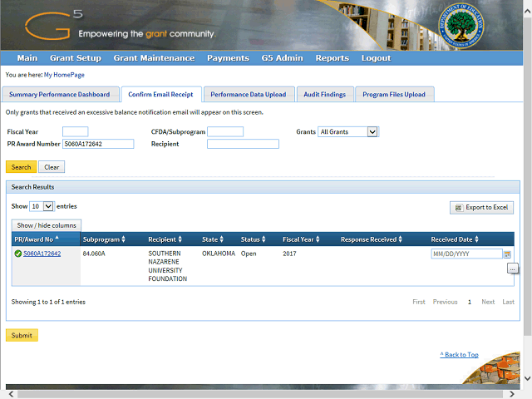The image size is (532, 399).
Task: Click the ellipsis button below the calendar icon
Action: point(512,268)
